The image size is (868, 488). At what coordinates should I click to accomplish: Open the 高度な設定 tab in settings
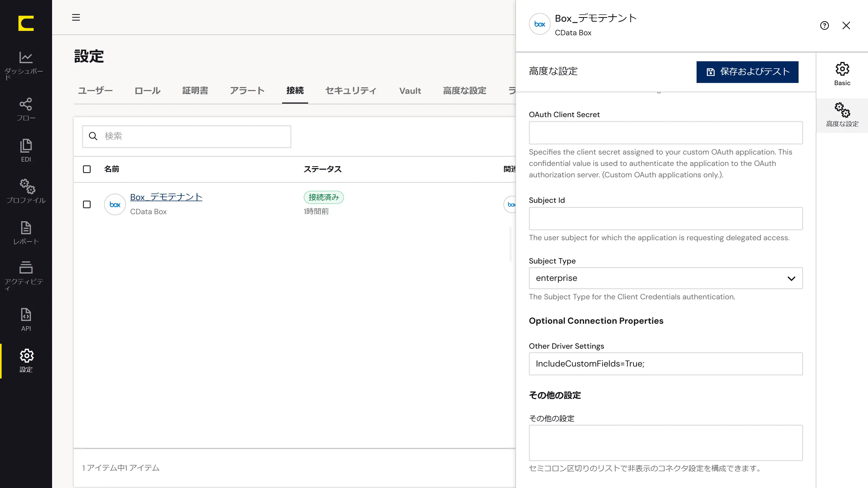click(464, 91)
